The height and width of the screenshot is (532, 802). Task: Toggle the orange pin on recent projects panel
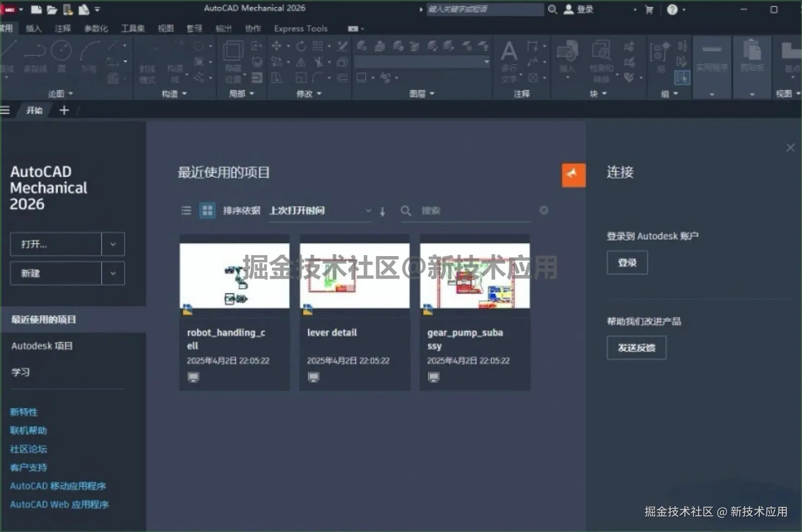(573, 175)
